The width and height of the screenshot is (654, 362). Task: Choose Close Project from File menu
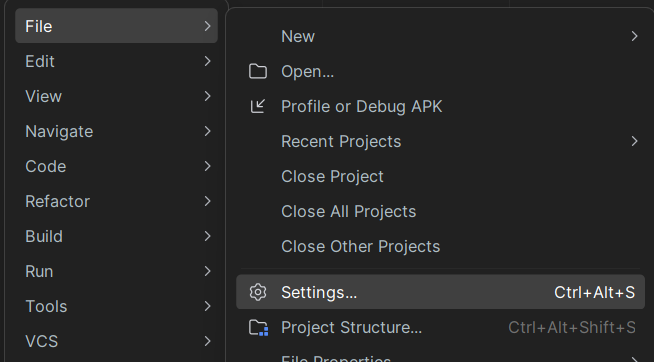[x=440, y=176]
